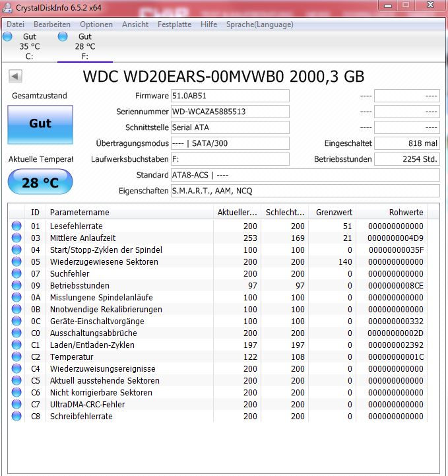Close the CrystalDiskInfo window

430,5
